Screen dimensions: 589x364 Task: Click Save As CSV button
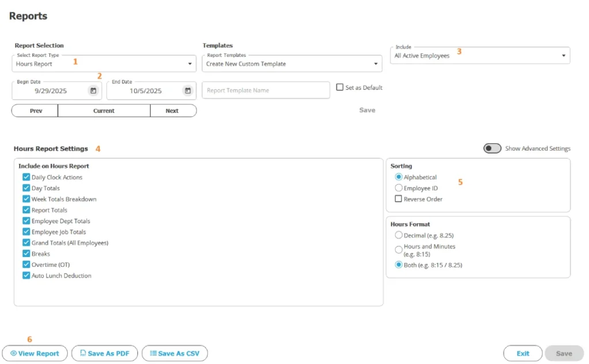[x=174, y=354]
